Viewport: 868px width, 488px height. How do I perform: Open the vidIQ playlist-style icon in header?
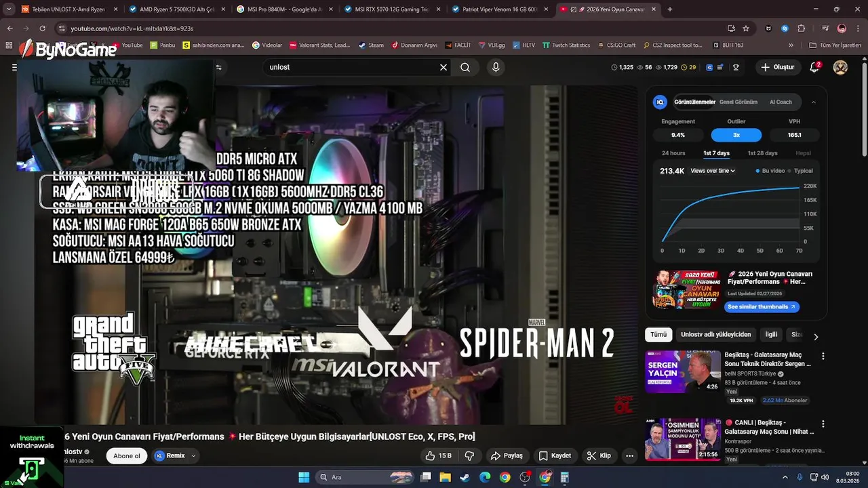[x=720, y=67]
